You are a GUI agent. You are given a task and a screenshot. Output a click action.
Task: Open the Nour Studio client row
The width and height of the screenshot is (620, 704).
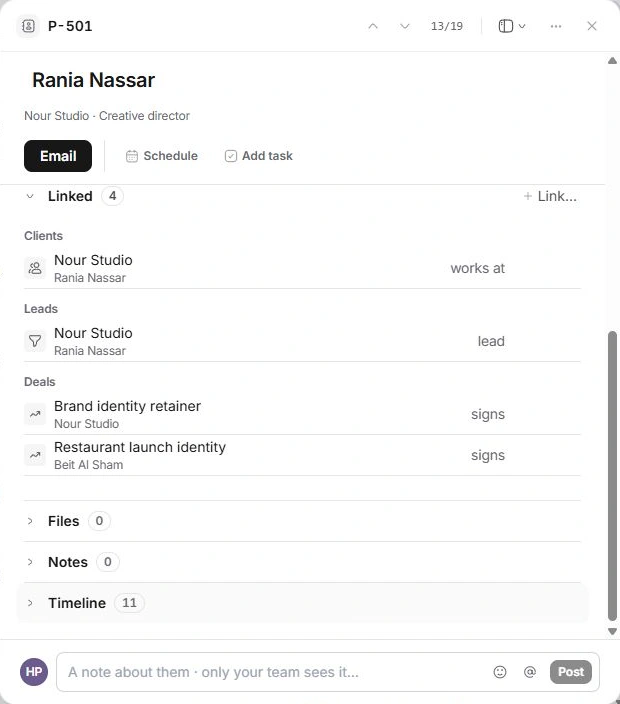[302, 268]
